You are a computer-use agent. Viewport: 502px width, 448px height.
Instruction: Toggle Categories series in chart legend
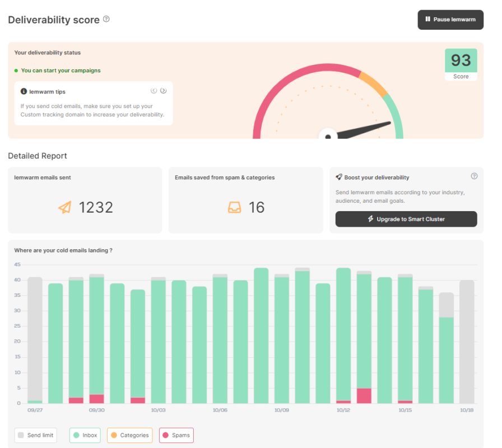click(x=129, y=435)
